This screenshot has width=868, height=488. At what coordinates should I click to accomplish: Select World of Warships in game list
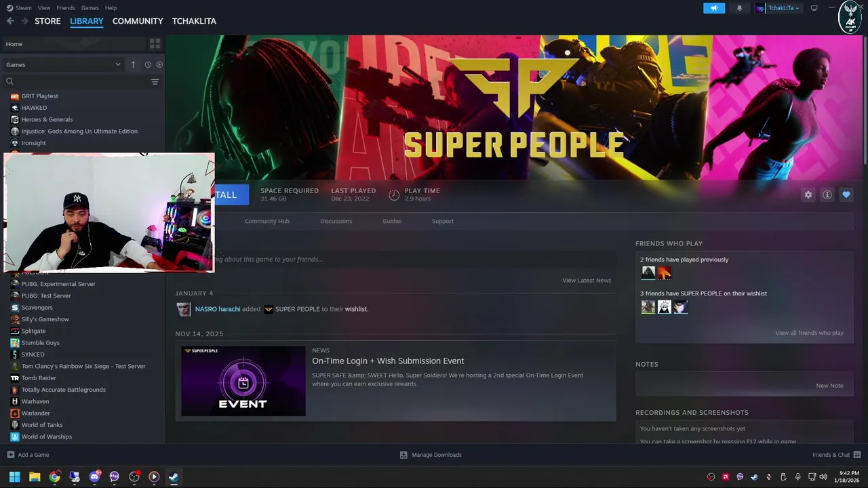(x=46, y=436)
